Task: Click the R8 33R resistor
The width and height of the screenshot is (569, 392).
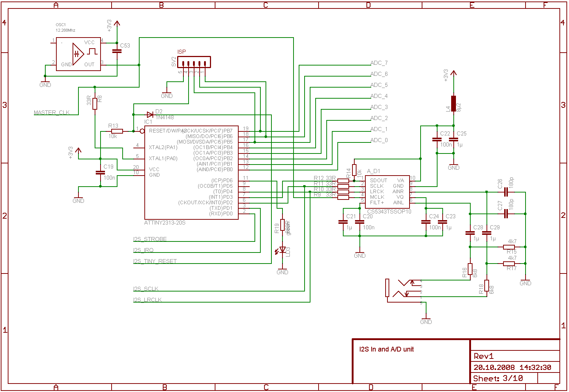Action: 95,103
